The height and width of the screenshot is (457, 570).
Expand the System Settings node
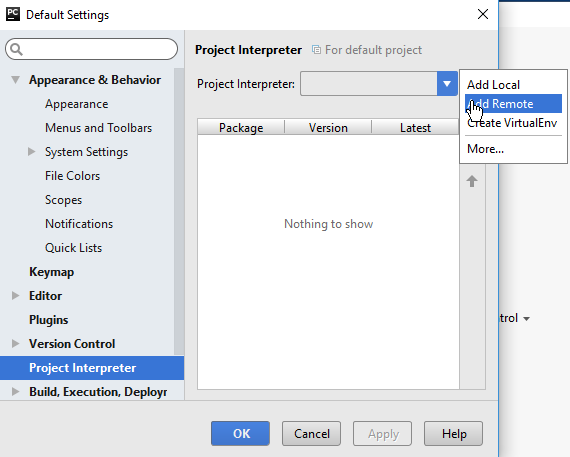pyautogui.click(x=32, y=152)
